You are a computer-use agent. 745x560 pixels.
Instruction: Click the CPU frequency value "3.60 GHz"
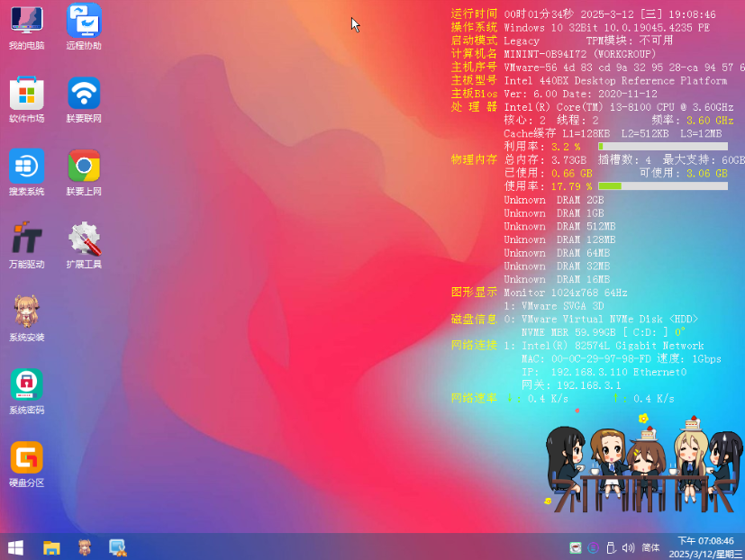(x=710, y=120)
